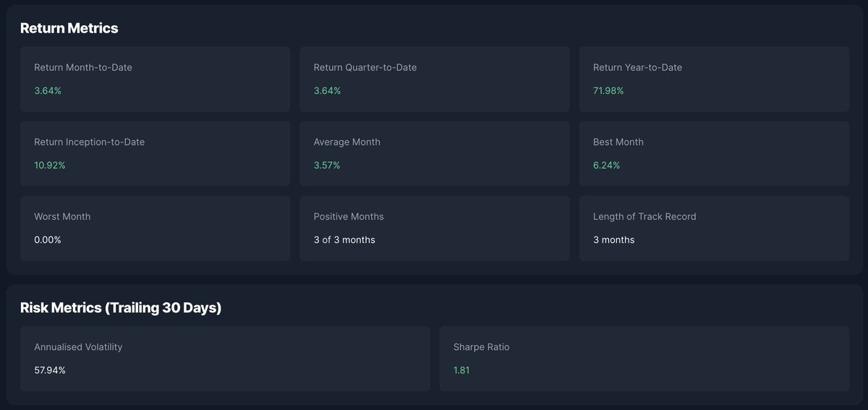This screenshot has height=410, width=868.
Task: Select the Annualised Volatility label
Action: (x=78, y=347)
